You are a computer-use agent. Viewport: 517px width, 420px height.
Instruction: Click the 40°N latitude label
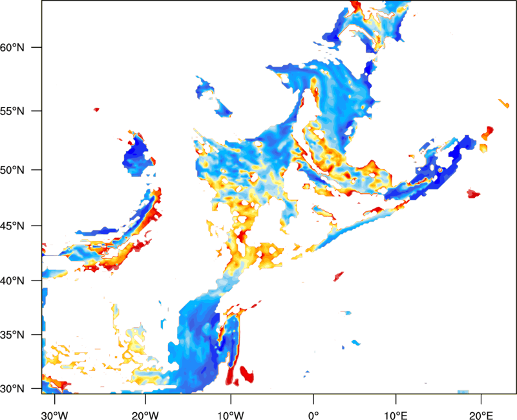(12, 280)
